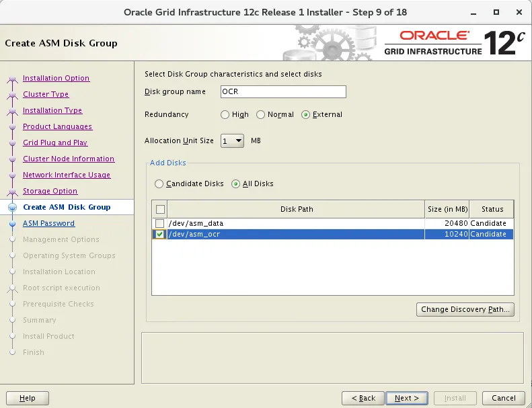The height and width of the screenshot is (408, 532).
Task: Click the Next button
Action: (407, 398)
